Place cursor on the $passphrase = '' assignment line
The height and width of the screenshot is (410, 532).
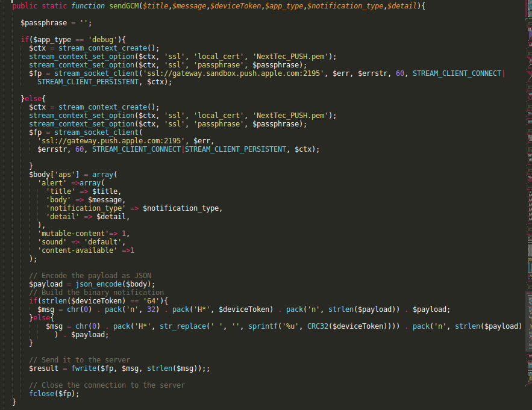coord(56,23)
